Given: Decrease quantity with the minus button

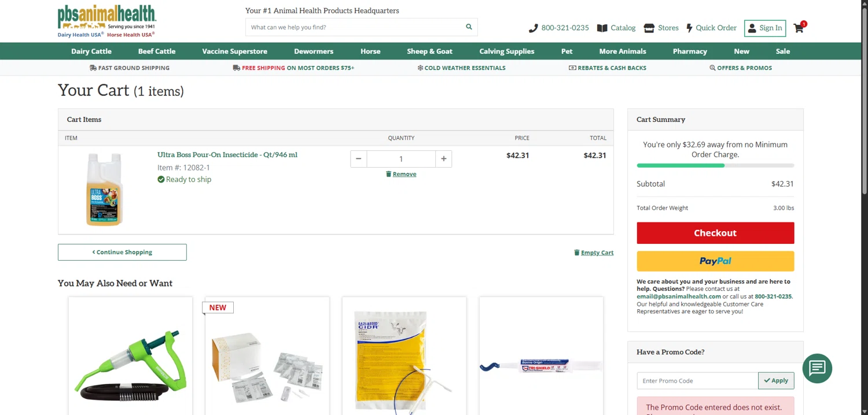Looking at the screenshot, I should pos(358,159).
